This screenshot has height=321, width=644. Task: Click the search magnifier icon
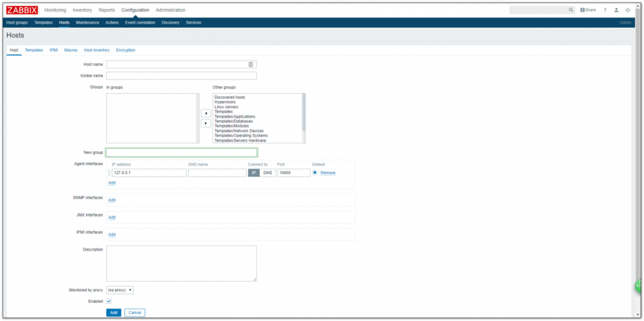[x=571, y=10]
